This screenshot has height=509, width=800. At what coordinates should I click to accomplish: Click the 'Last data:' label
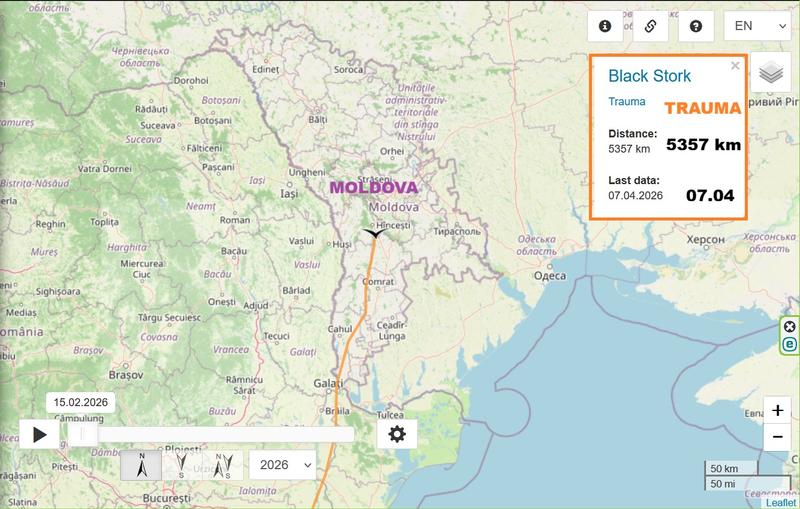(634, 180)
